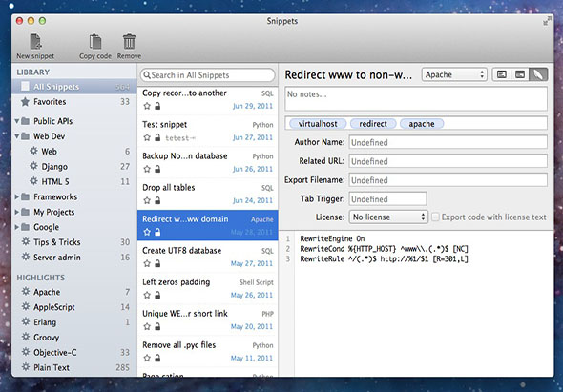The image size is (563, 392).
Task: Star the Drop all tables snippet
Action: click(147, 200)
